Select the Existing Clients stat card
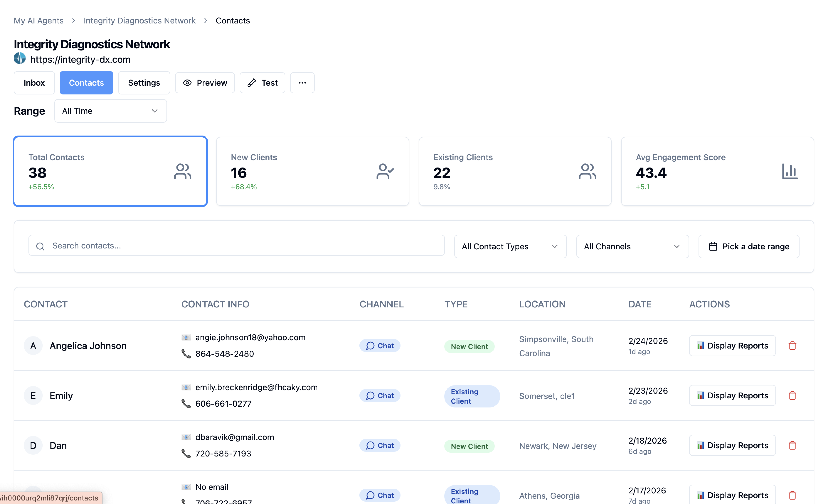Viewport: 833px width, 504px height. pyautogui.click(x=515, y=171)
